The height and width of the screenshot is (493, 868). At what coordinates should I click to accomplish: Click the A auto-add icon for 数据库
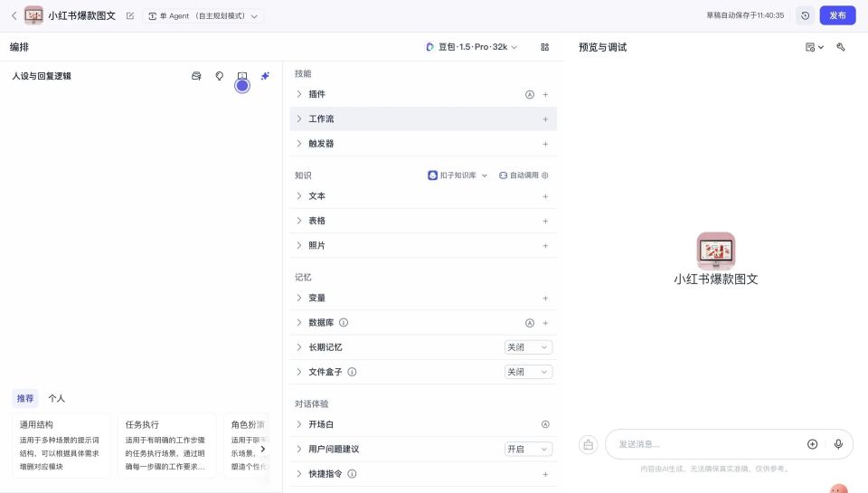pyautogui.click(x=530, y=323)
